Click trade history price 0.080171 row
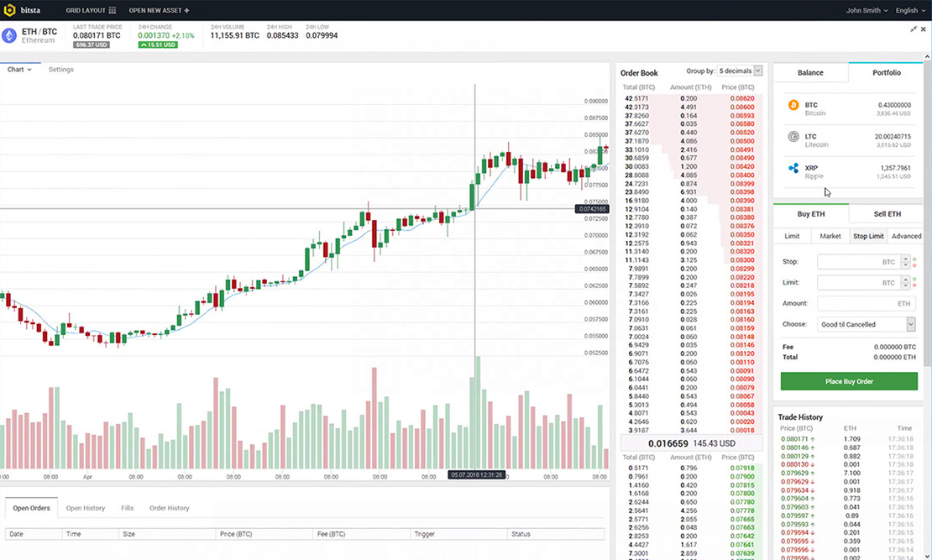The width and height of the screenshot is (932, 560). pos(846,439)
